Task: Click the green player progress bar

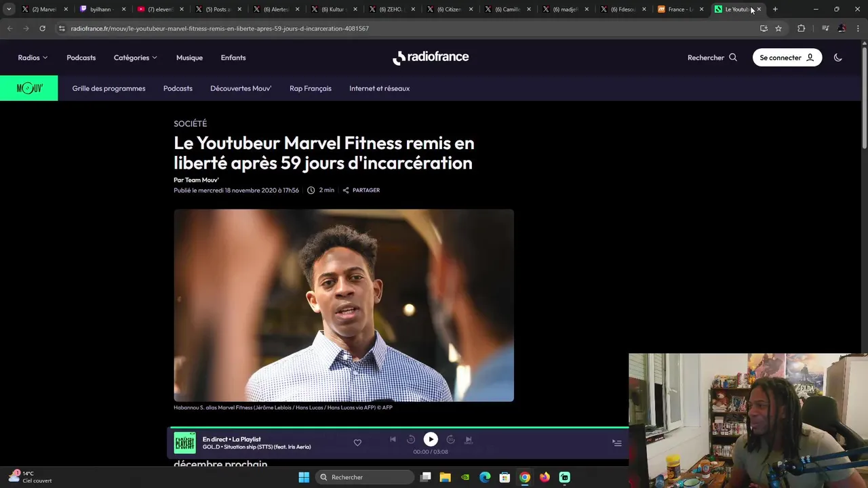Action: pos(400,428)
